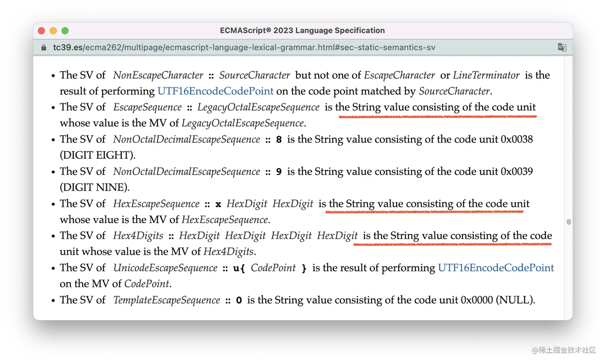
Task: Click the URL address field
Action: (x=244, y=47)
